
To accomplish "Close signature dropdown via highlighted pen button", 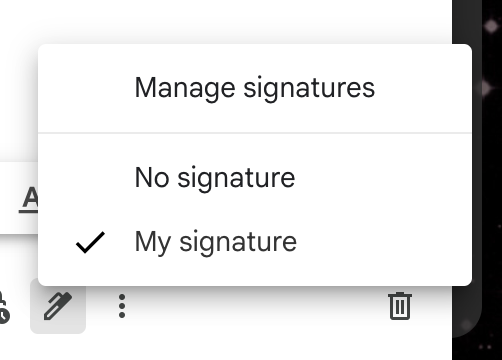I will tap(58, 306).
